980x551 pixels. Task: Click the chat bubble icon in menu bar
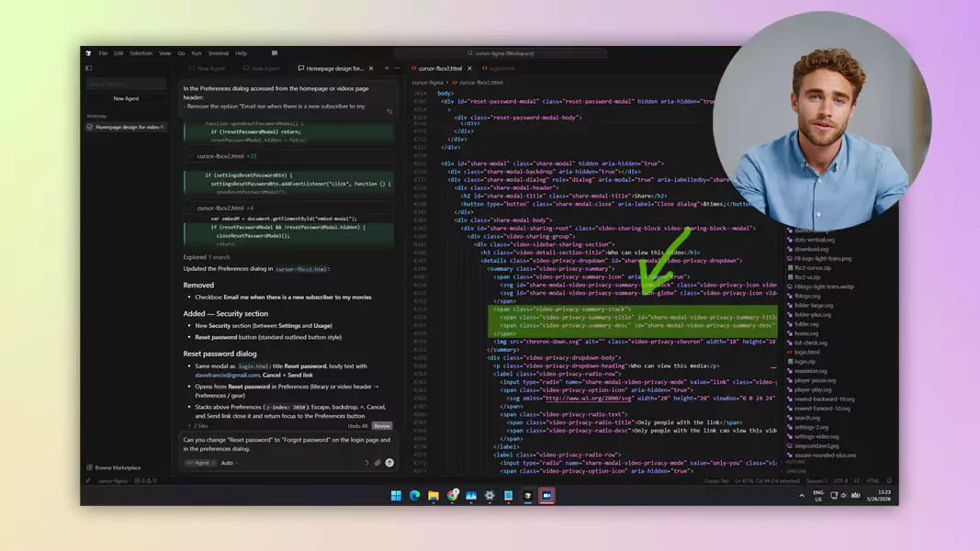pyautogui.click(x=275, y=53)
